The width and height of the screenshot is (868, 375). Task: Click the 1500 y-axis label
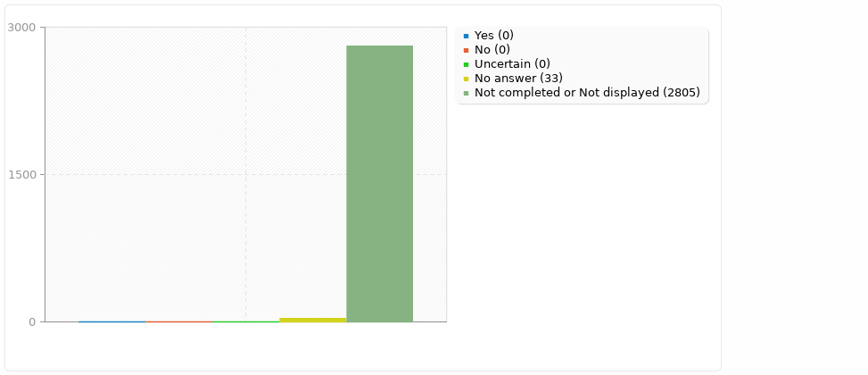tap(21, 175)
